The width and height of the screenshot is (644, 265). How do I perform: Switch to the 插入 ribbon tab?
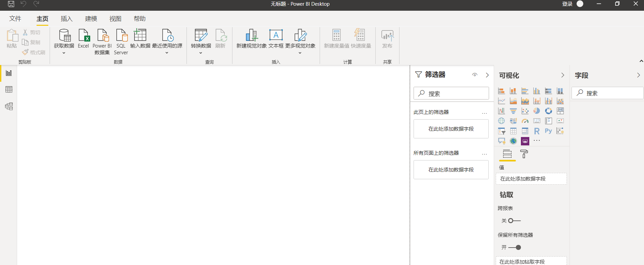[66, 19]
